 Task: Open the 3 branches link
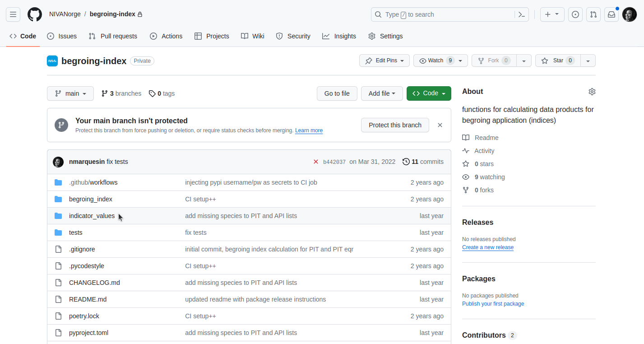tap(121, 93)
